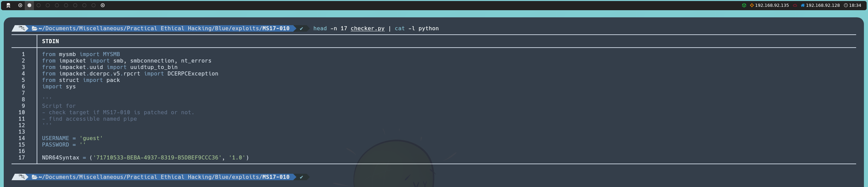Click target IP 192.168.92.135
Screen dimensions: 868x187
(772, 5)
